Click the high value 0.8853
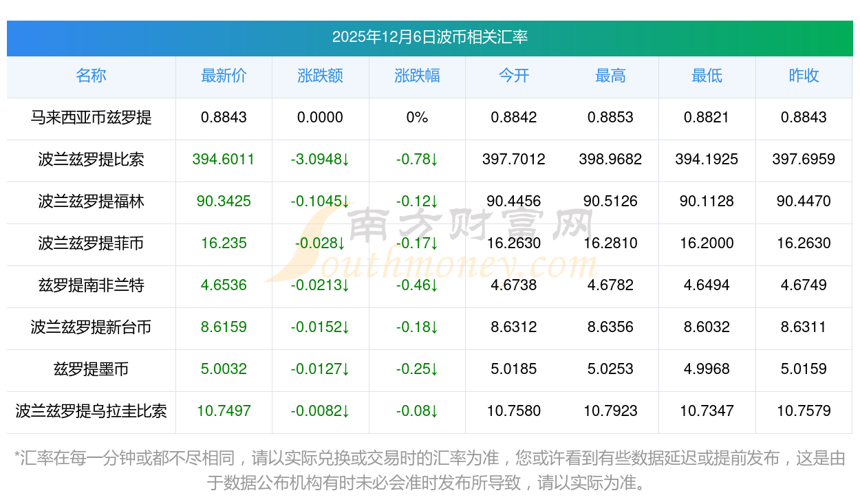860x504 pixels. click(x=610, y=118)
